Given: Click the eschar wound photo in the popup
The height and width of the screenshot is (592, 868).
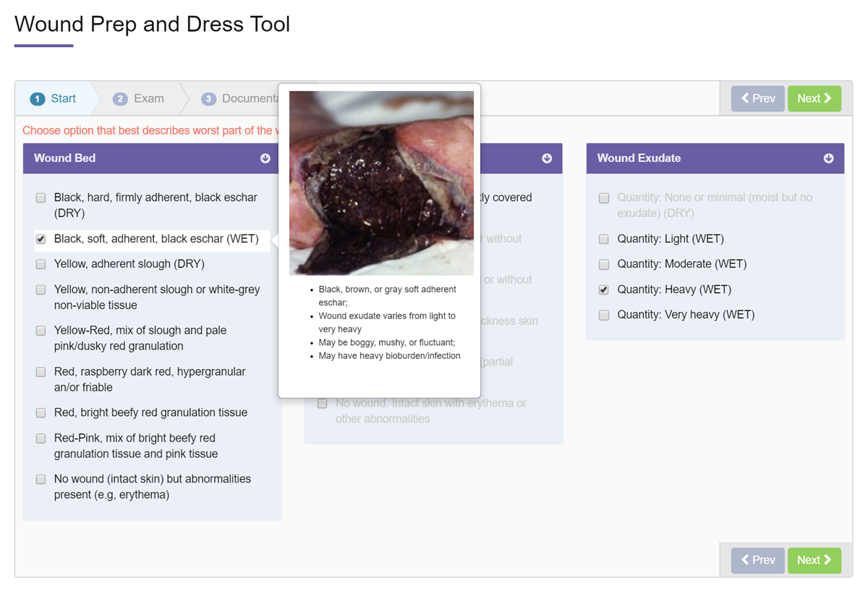Looking at the screenshot, I should click(x=381, y=182).
